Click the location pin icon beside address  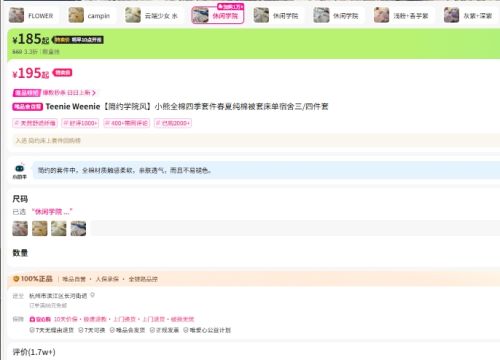[x=93, y=295]
